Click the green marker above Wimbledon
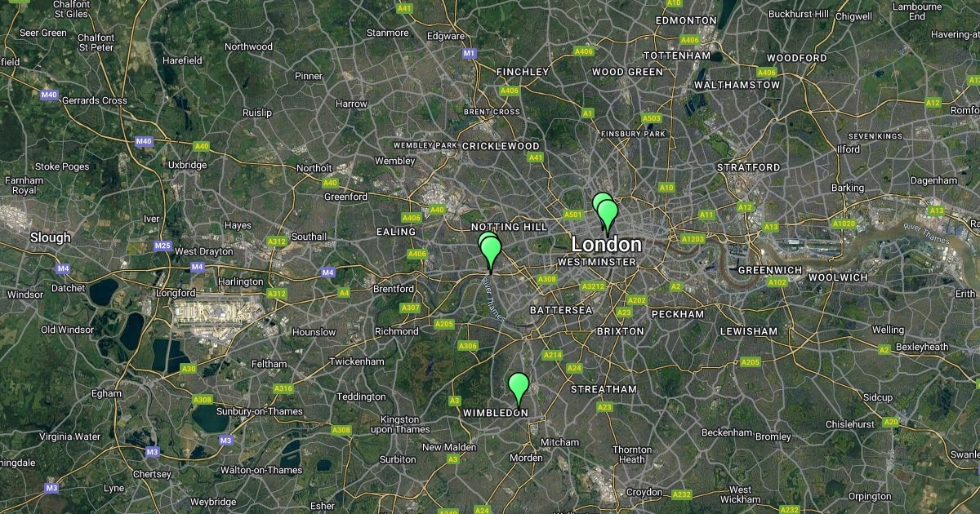This screenshot has width=980, height=514. coord(518,388)
